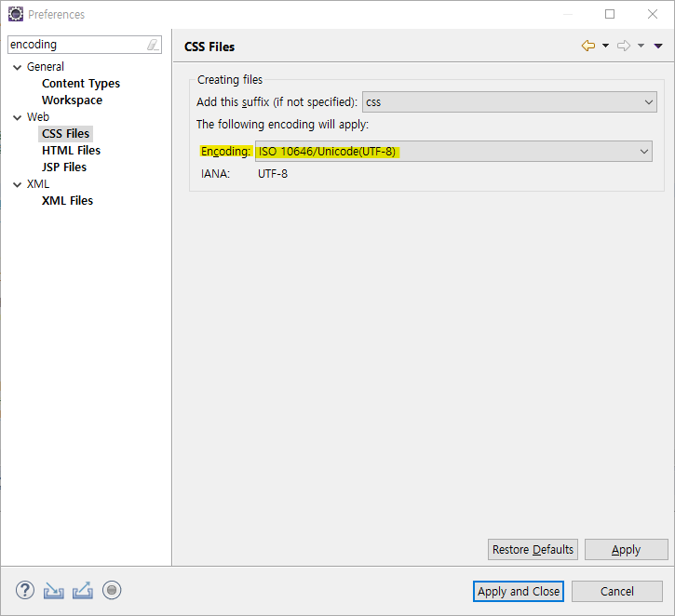The width and height of the screenshot is (675, 616).
Task: Select Content Types in the tree
Action: tap(81, 84)
